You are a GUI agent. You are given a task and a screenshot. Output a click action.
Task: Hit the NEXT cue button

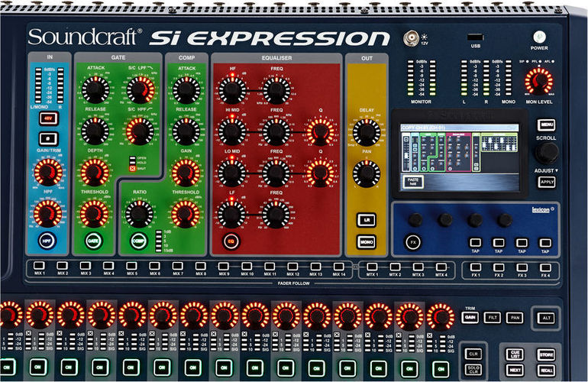pyautogui.click(x=515, y=371)
